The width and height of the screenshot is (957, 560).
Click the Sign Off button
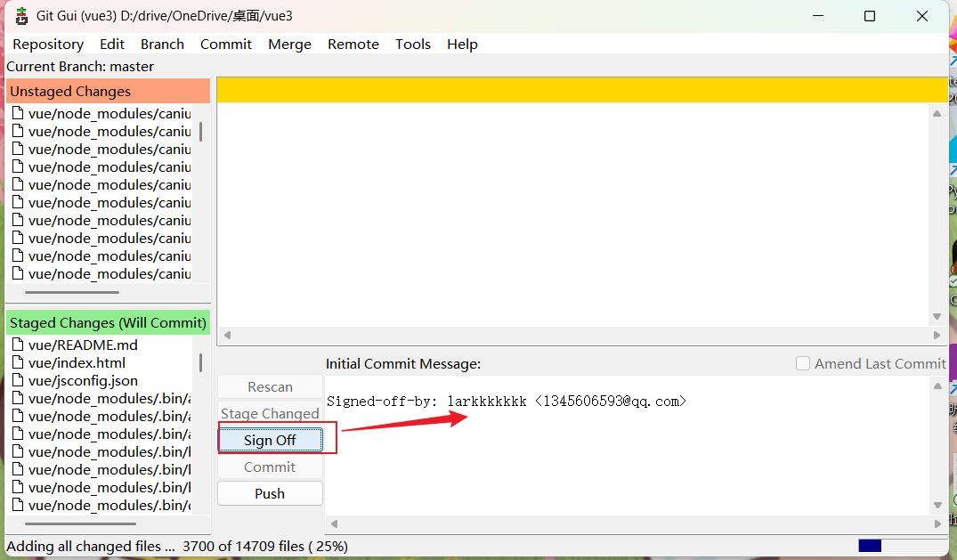[270, 440]
